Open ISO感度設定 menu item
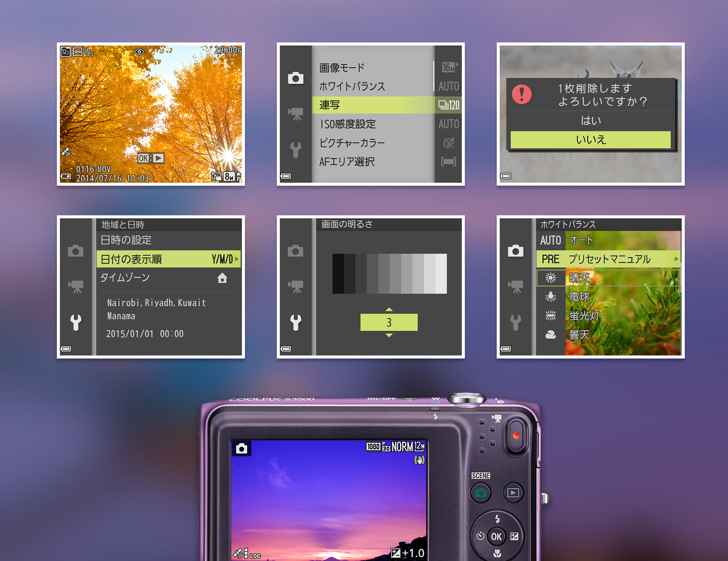Image resolution: width=728 pixels, height=561 pixels. coord(347,124)
